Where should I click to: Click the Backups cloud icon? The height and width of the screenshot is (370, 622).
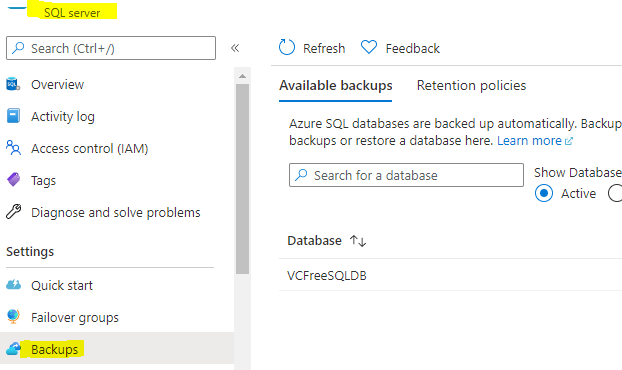(x=13, y=349)
